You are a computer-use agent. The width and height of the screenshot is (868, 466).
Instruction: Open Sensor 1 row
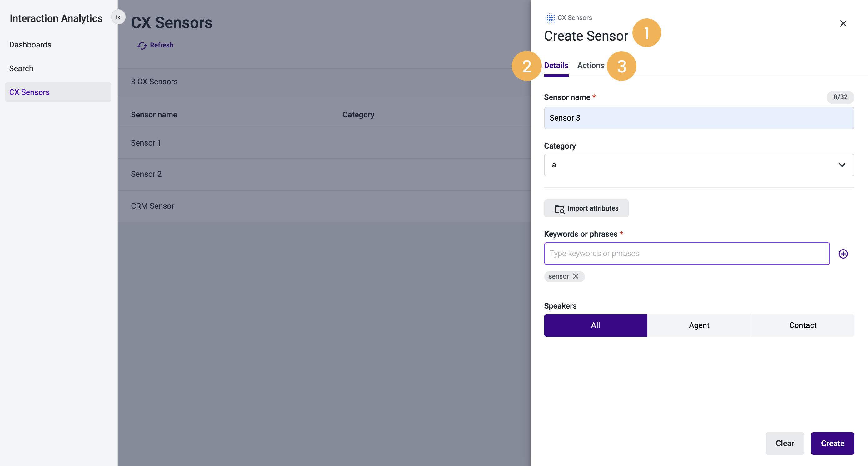[324, 143]
